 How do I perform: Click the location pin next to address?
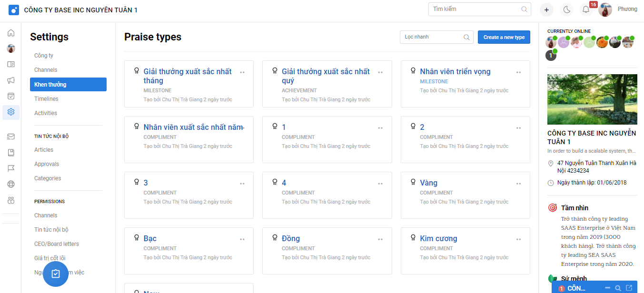(x=551, y=164)
